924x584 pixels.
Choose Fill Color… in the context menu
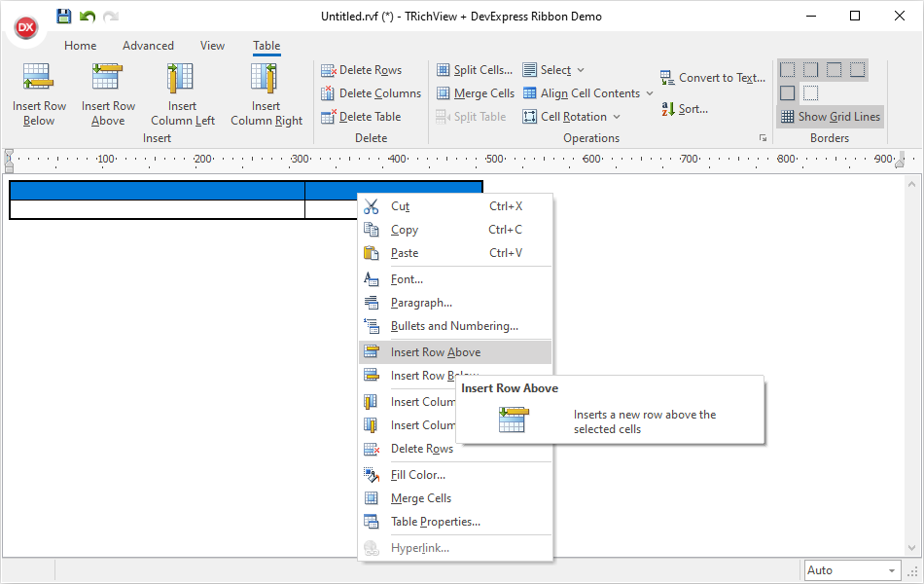coord(455,475)
